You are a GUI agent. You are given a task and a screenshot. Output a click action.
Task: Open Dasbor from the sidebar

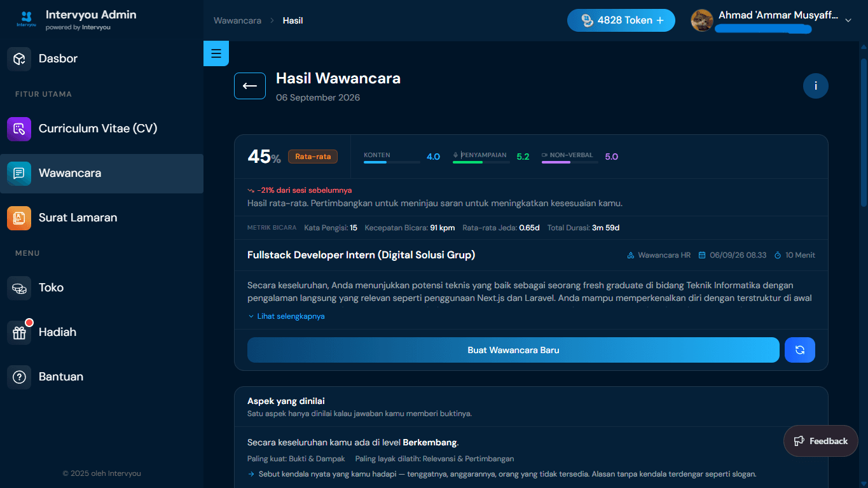coord(102,59)
